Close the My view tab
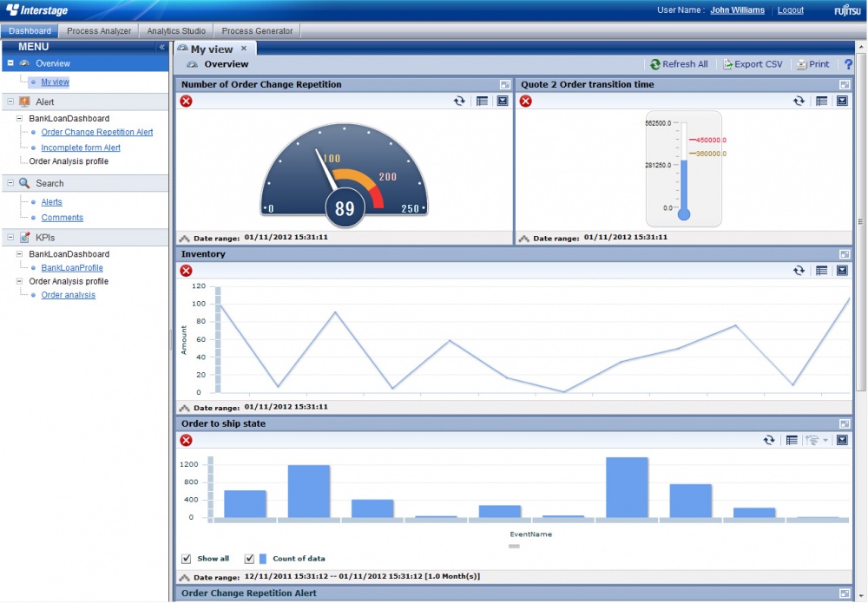Screen dimensions: 868x603 (244, 49)
